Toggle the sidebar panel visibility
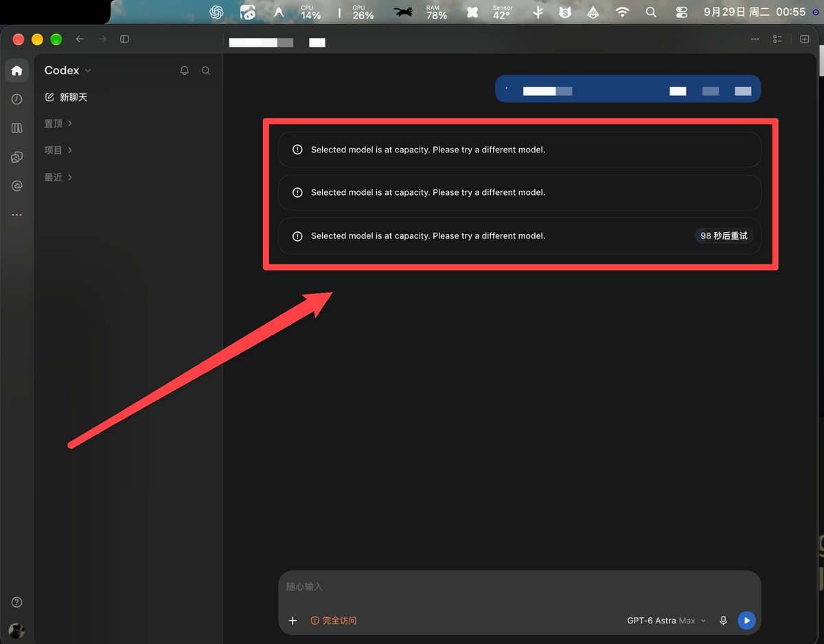Viewport: 824px width, 644px height. point(124,39)
